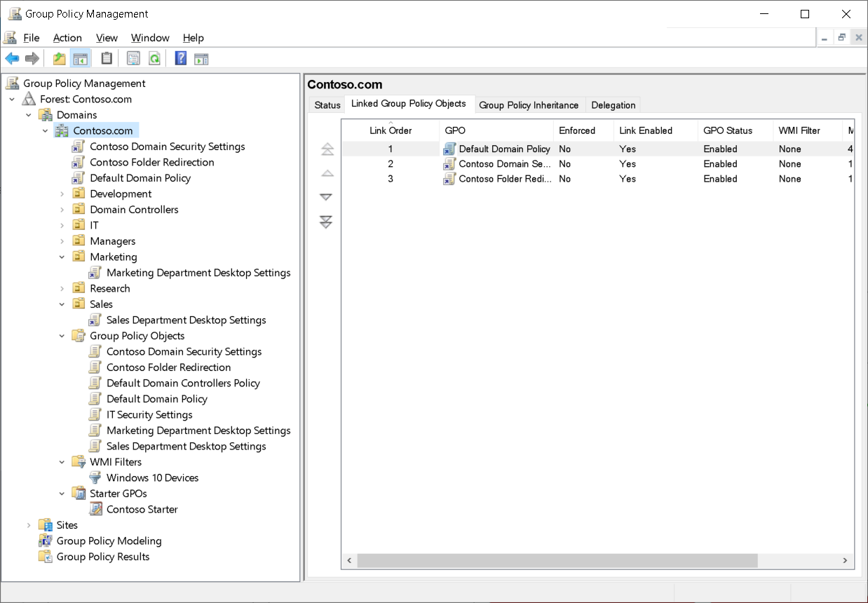Open the Action menu
The image size is (868, 603).
67,38
